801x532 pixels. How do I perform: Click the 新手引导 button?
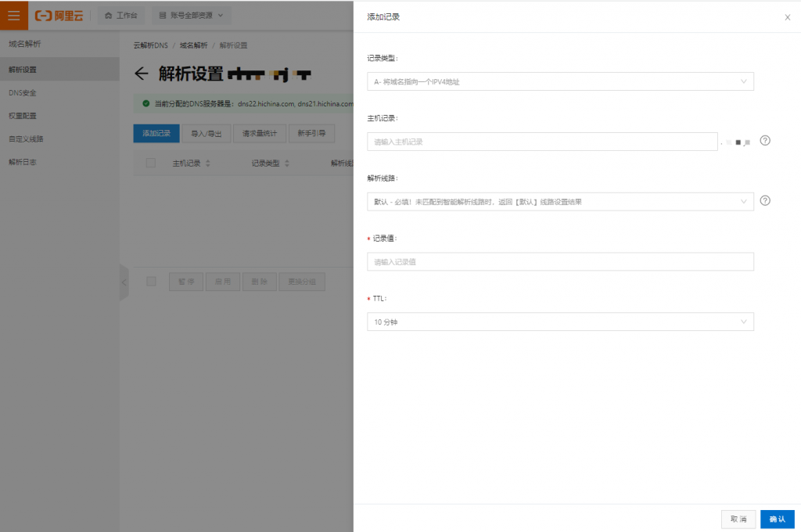click(x=311, y=133)
